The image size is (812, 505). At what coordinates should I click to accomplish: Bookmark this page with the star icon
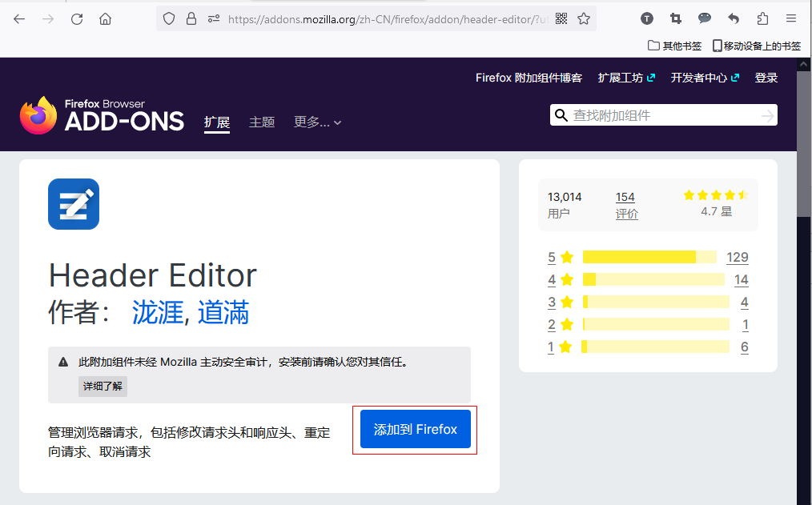[x=584, y=19]
